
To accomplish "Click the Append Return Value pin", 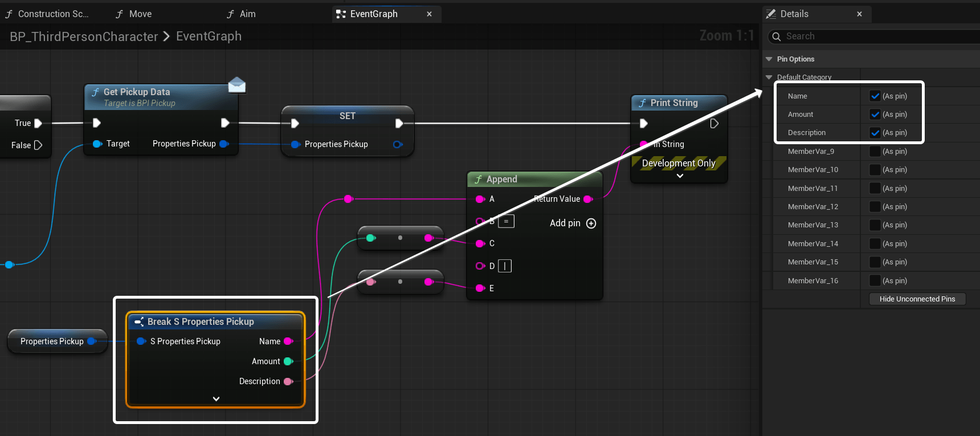I will click(x=588, y=199).
